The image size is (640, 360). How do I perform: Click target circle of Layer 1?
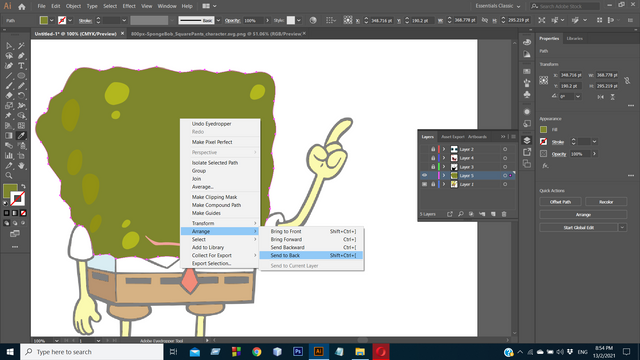tap(505, 184)
